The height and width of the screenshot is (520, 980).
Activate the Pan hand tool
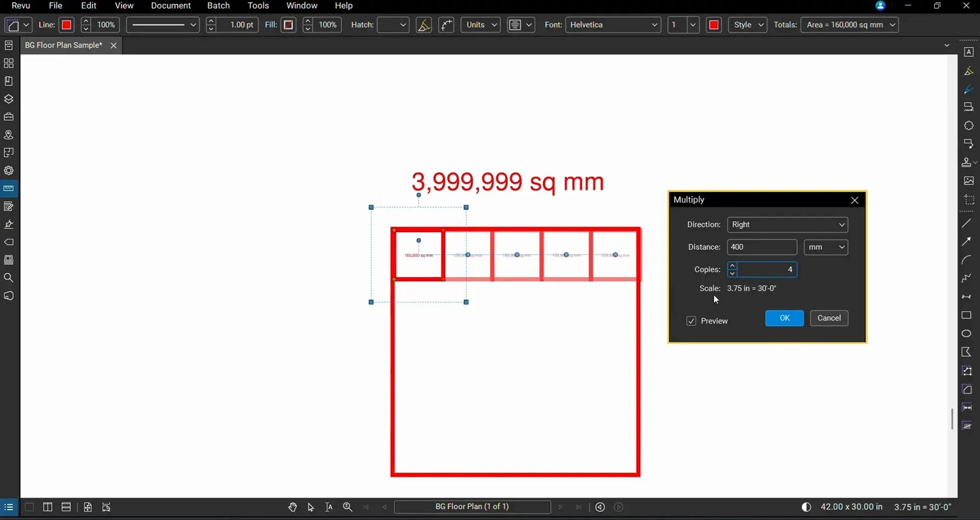[293, 507]
